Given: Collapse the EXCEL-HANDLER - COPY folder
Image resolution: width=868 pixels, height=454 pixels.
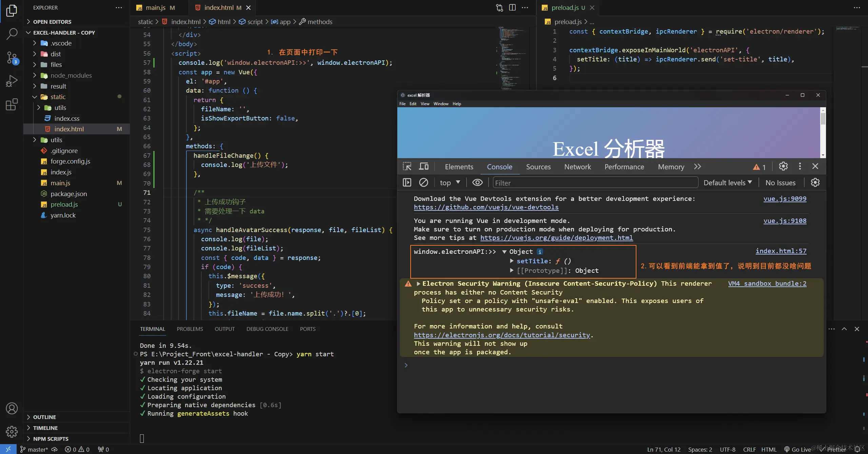Looking at the screenshot, I should point(64,33).
